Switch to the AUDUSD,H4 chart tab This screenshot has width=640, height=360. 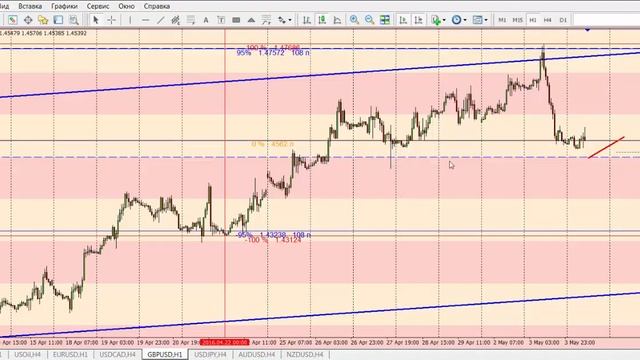coord(256,355)
